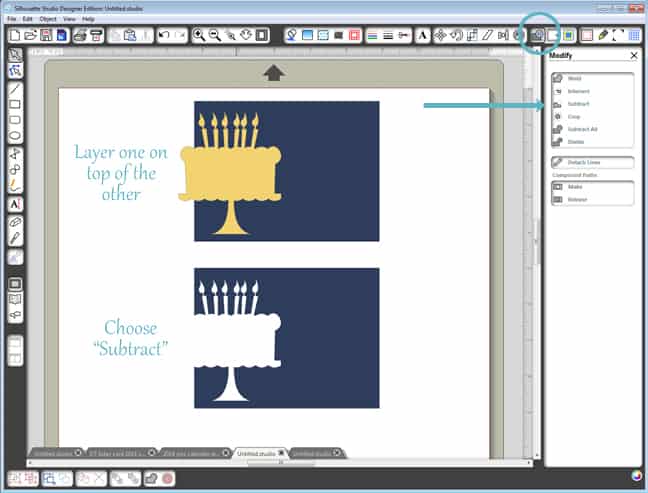
Task: Pick the Line drawing tool
Action: pyautogui.click(x=15, y=89)
